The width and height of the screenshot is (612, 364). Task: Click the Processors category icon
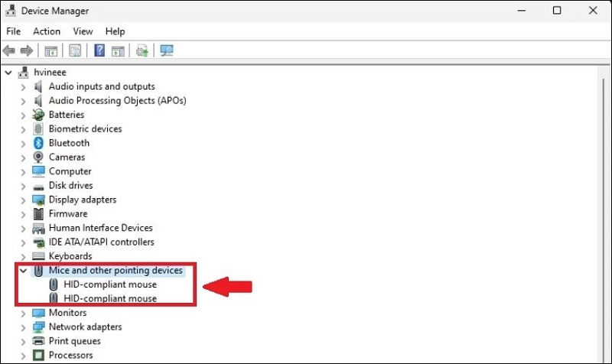click(x=38, y=355)
